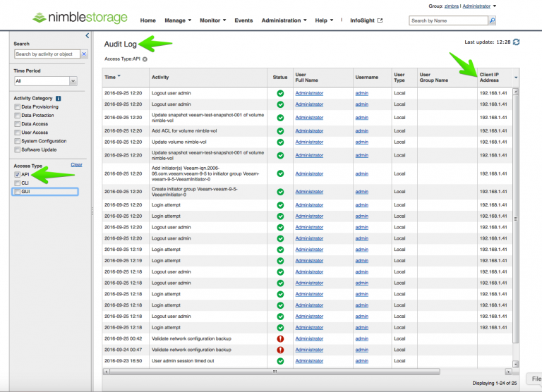Open the Activity Category info icon
The image size is (542, 392).
58,99
